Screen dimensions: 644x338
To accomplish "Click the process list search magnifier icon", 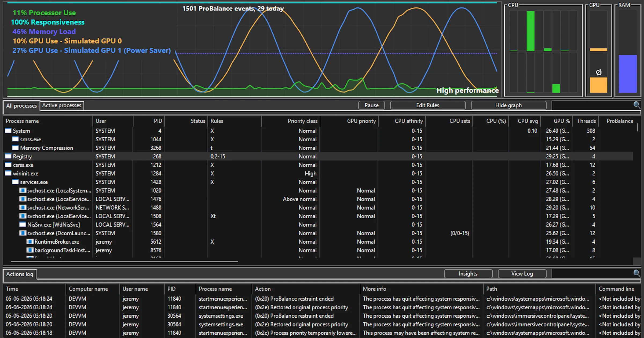I will coord(637,105).
